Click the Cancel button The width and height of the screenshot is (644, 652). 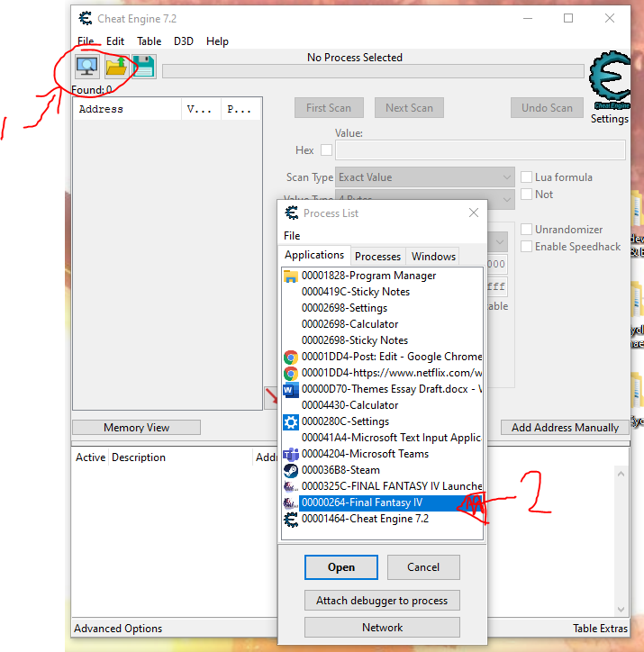click(423, 567)
